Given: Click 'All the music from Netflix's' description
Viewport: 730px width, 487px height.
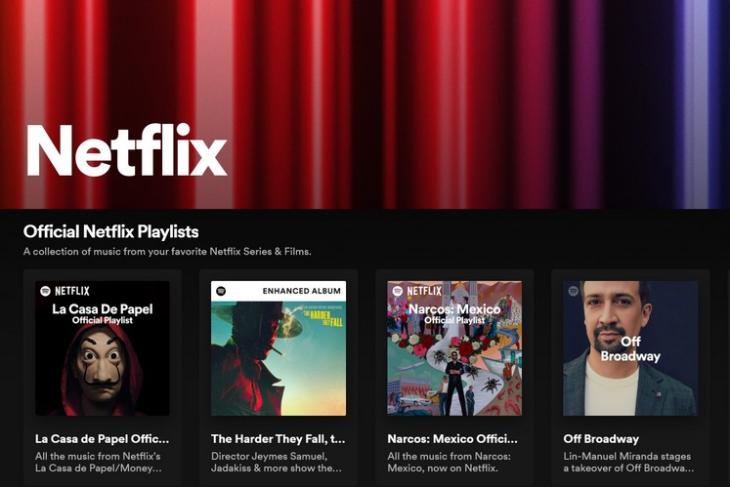Looking at the screenshot, I should click(x=99, y=462).
